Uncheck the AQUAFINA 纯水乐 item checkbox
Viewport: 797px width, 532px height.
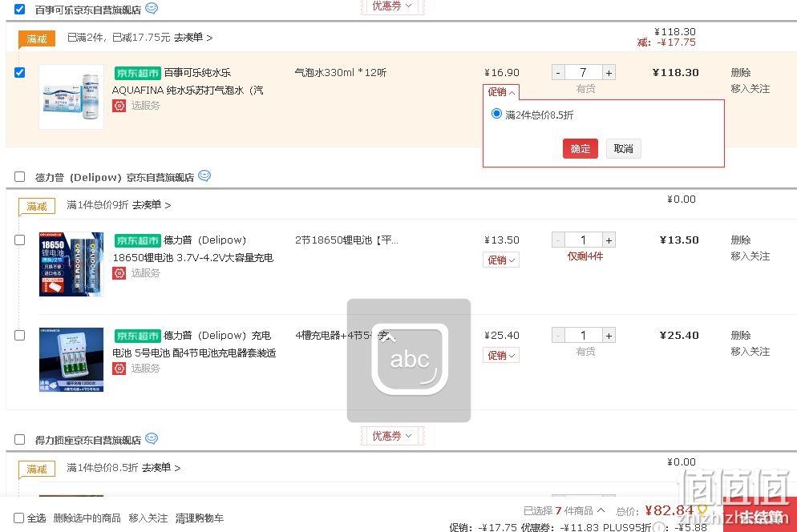20,72
